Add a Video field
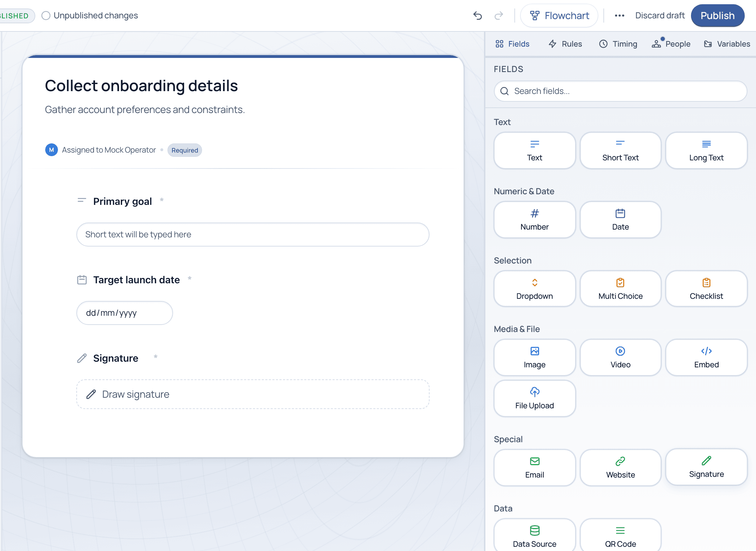The width and height of the screenshot is (756, 551). click(620, 357)
